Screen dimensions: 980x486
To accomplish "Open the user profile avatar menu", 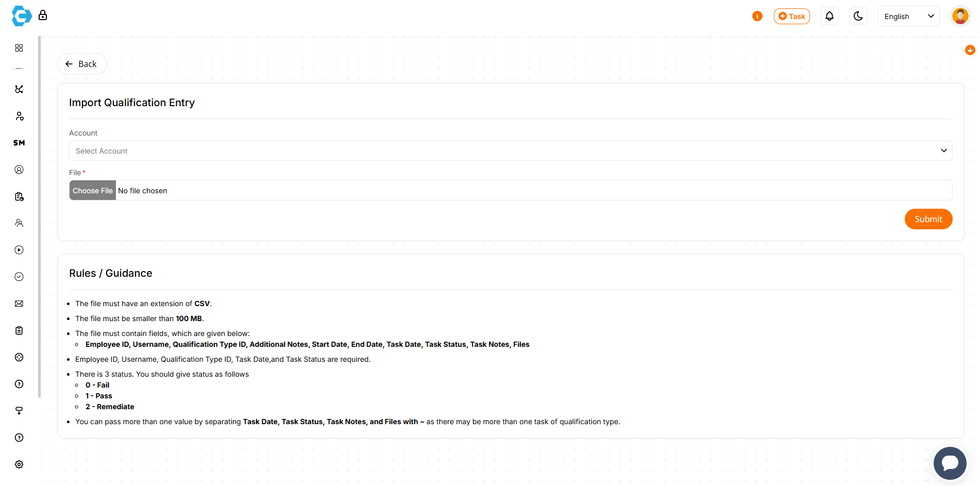I will 960,16.
